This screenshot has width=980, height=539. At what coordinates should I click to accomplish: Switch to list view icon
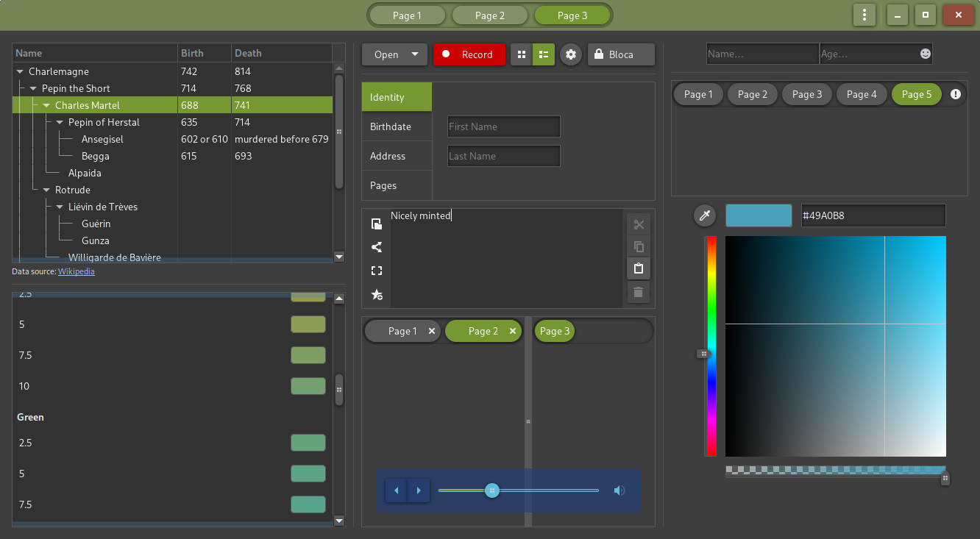pos(544,54)
